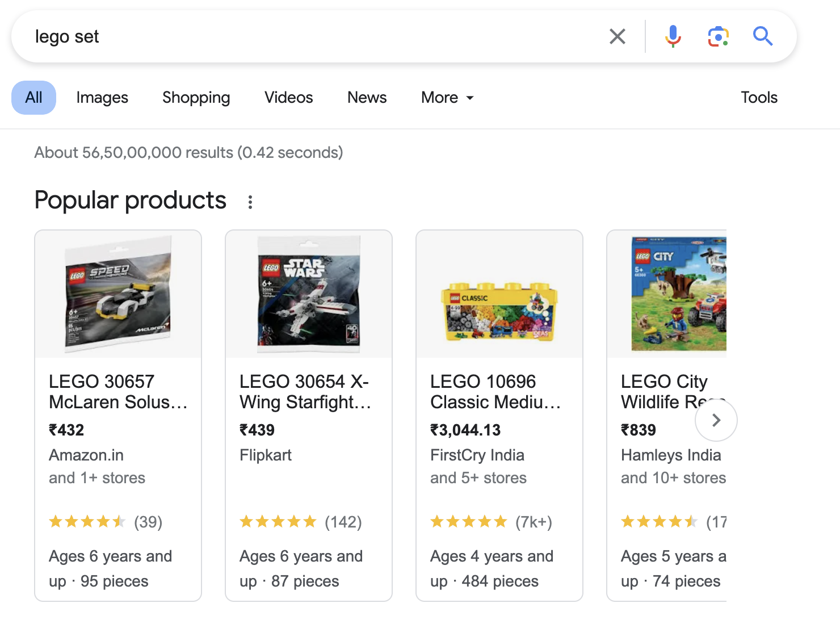Select the All tab
This screenshot has width=840, height=628.
point(33,98)
